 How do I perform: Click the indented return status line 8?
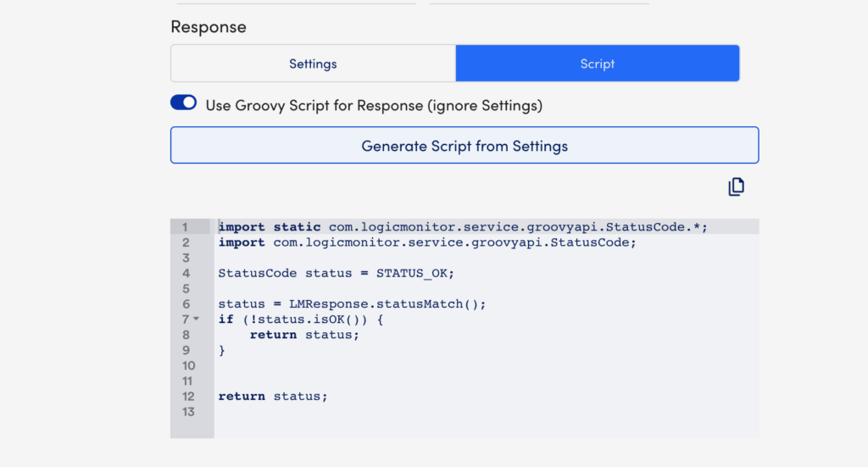[304, 335]
